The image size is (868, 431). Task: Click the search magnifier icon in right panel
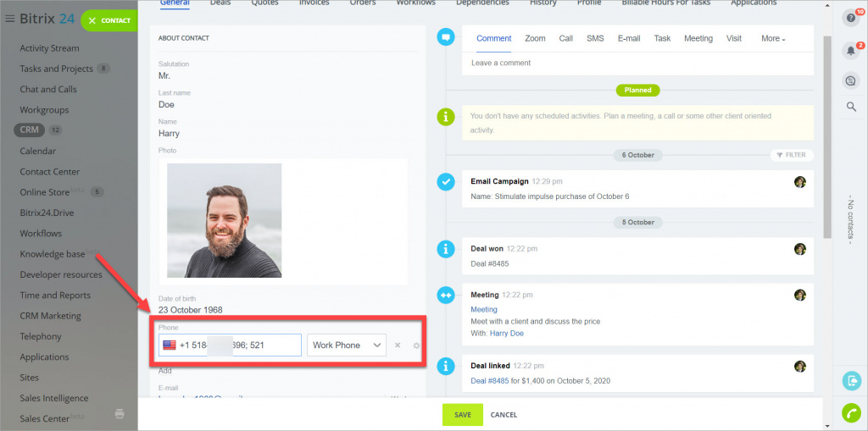pyautogui.click(x=851, y=107)
